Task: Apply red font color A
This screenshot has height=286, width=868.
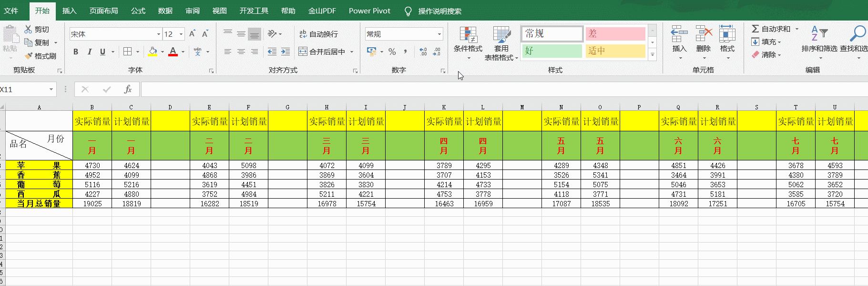Action: pyautogui.click(x=173, y=51)
